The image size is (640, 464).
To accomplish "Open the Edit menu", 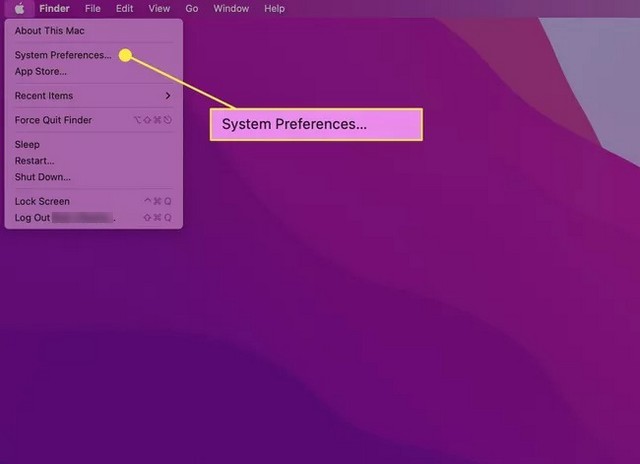I will click(x=124, y=9).
